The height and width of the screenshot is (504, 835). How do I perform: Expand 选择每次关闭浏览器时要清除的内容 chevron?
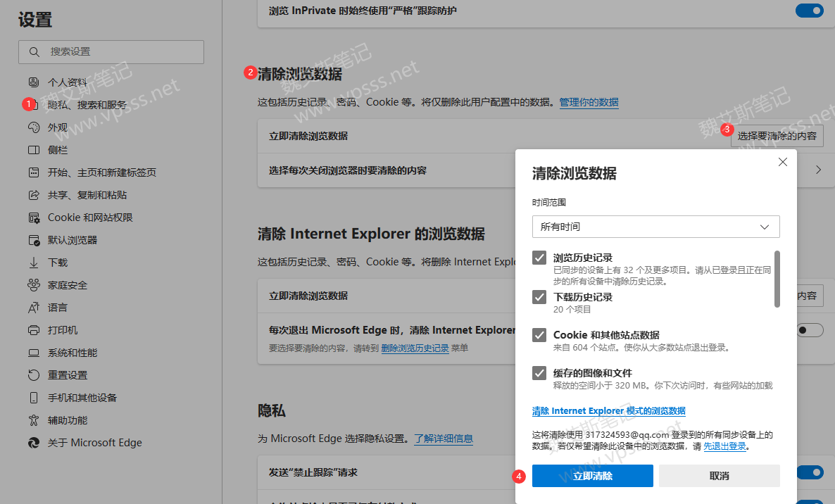tap(819, 170)
